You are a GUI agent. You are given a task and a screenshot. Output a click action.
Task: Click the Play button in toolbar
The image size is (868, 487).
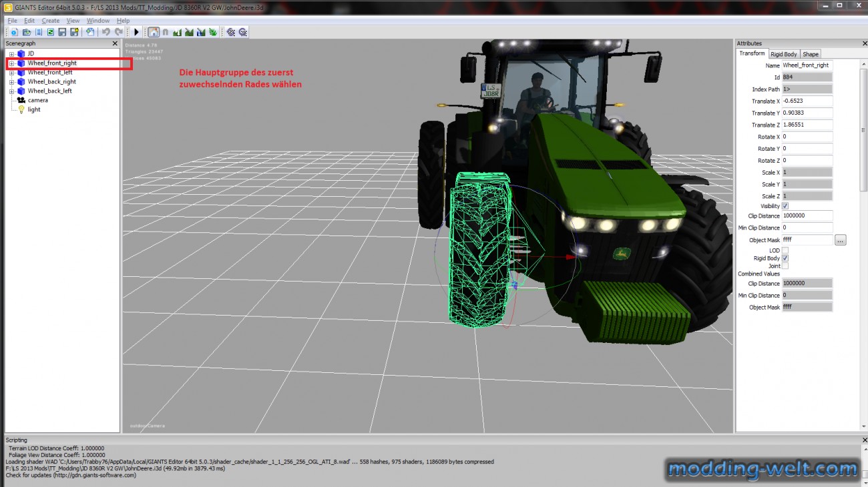136,32
